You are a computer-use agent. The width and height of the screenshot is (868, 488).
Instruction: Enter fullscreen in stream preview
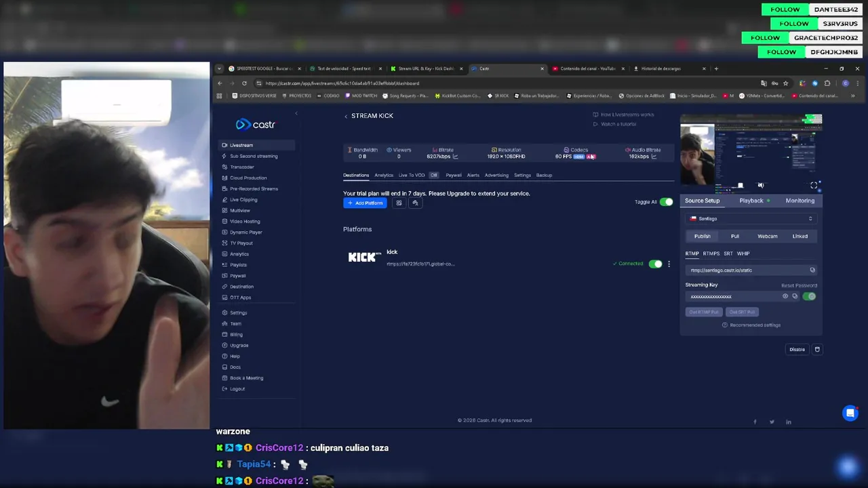coord(814,185)
